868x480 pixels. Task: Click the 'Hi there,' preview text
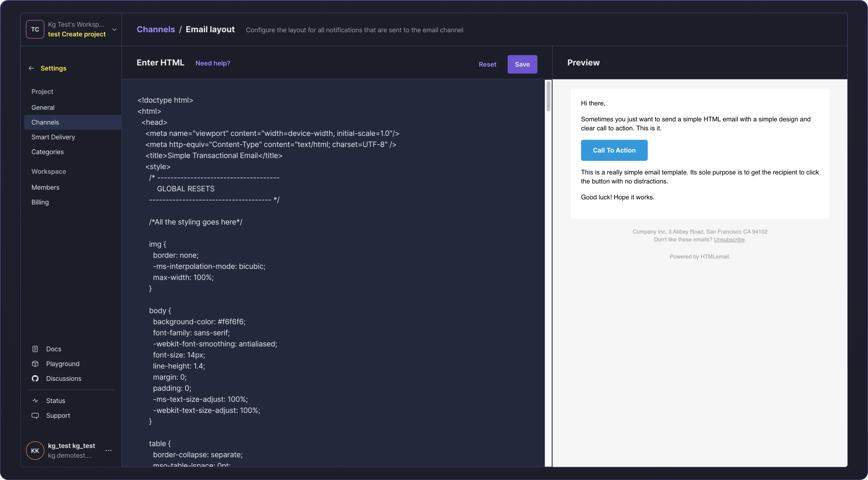[593, 103]
